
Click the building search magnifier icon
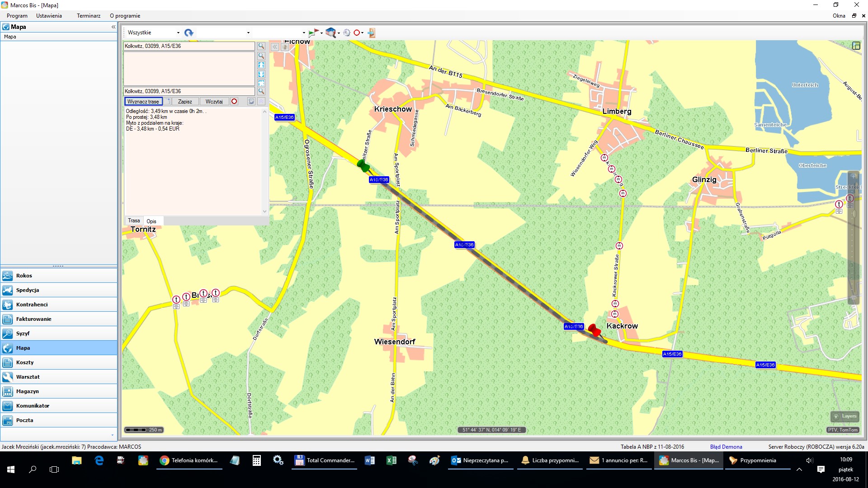click(331, 33)
